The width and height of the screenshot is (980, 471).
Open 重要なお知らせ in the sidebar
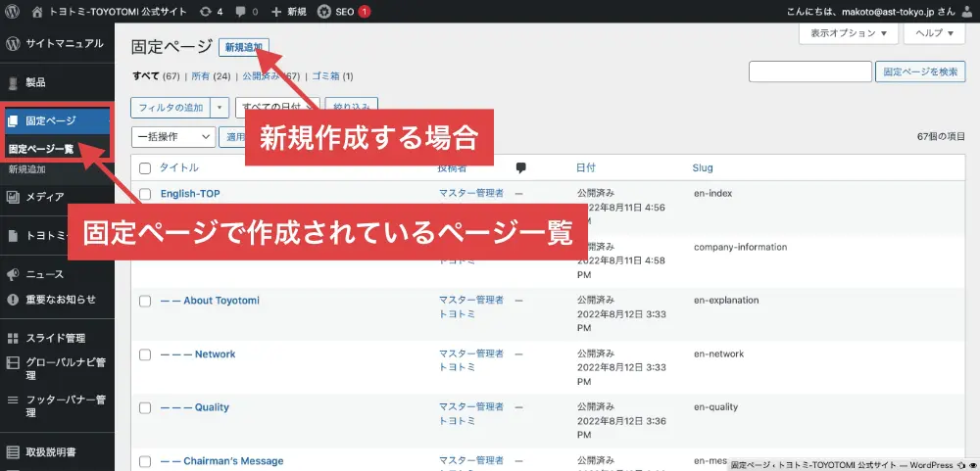point(61,300)
